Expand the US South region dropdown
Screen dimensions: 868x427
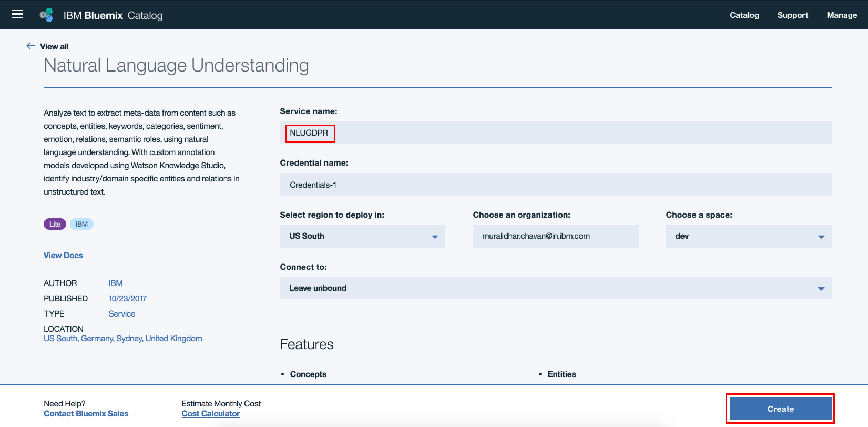point(363,236)
